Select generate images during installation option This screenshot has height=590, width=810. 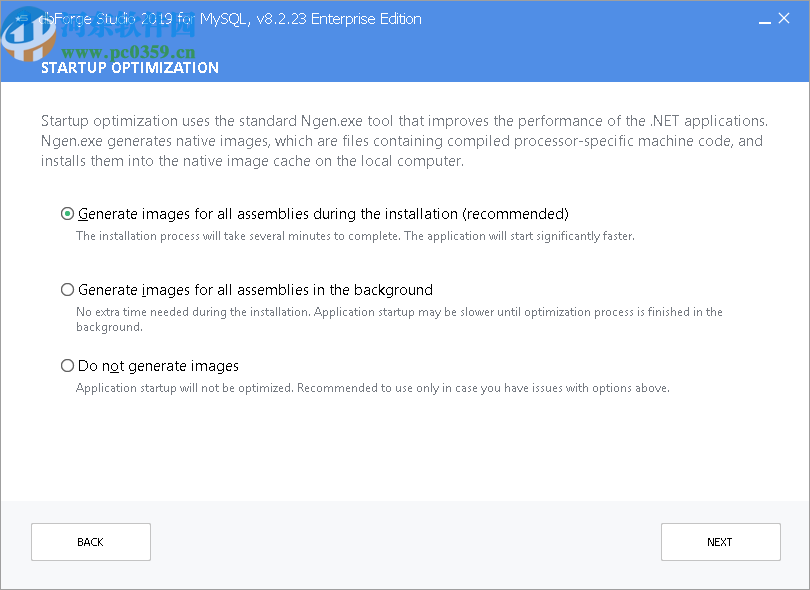[67, 213]
